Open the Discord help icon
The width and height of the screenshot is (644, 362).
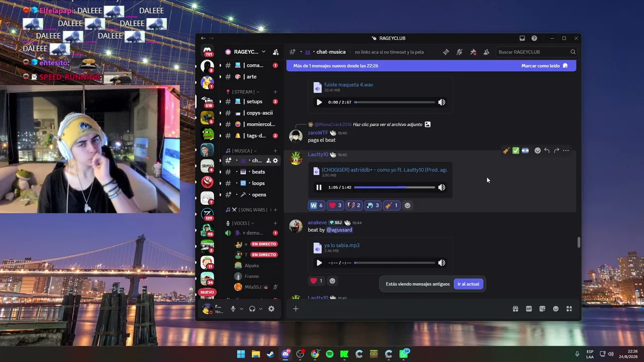[534, 38]
